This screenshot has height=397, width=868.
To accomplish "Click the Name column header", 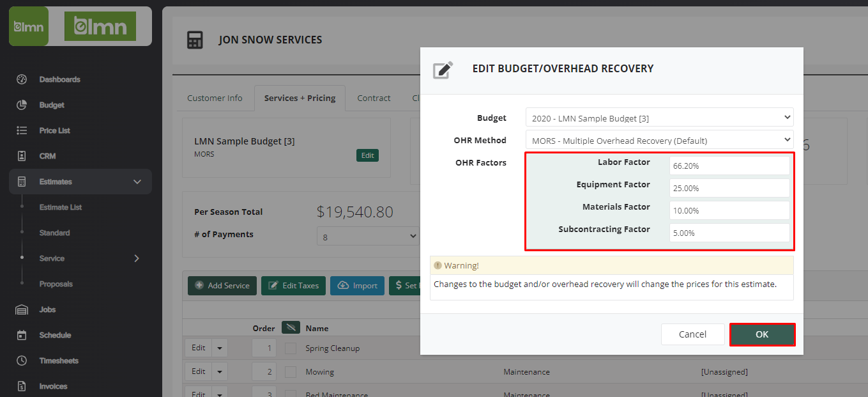I will click(317, 328).
